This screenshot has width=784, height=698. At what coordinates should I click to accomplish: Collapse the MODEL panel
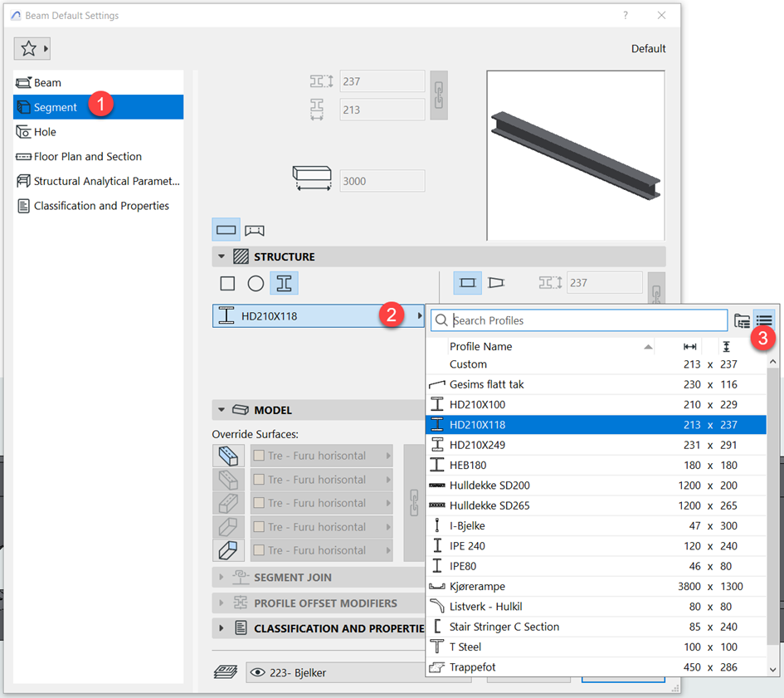click(222, 410)
